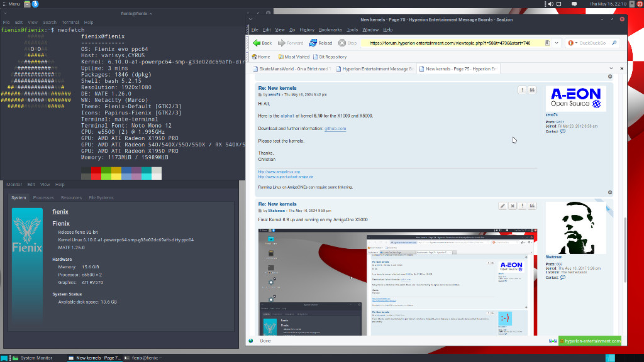Open the Tools menu in SeaLion

pos(352,30)
